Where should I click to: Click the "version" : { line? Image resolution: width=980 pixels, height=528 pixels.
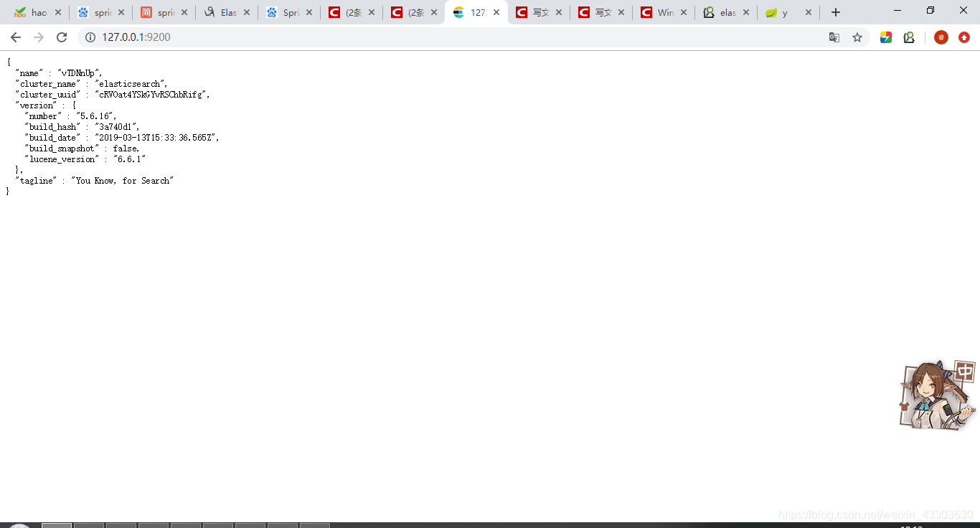click(45, 105)
